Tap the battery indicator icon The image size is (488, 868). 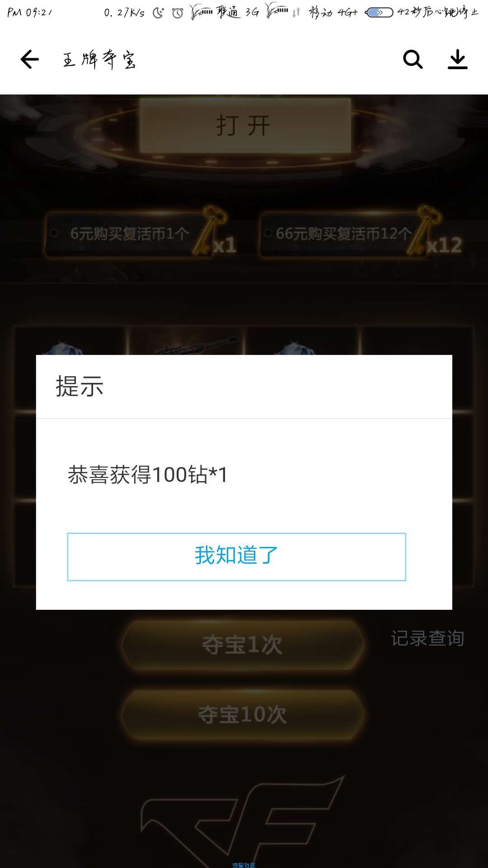(x=379, y=13)
